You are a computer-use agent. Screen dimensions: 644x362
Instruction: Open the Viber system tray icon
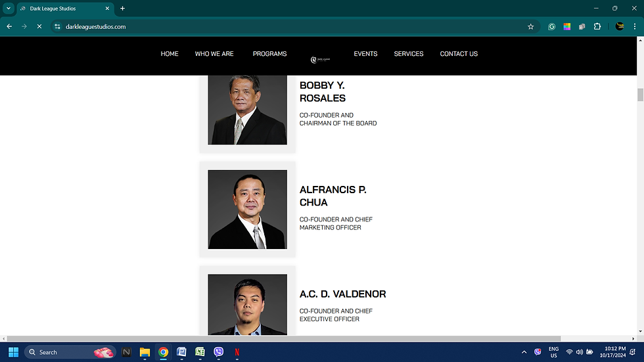click(538, 352)
